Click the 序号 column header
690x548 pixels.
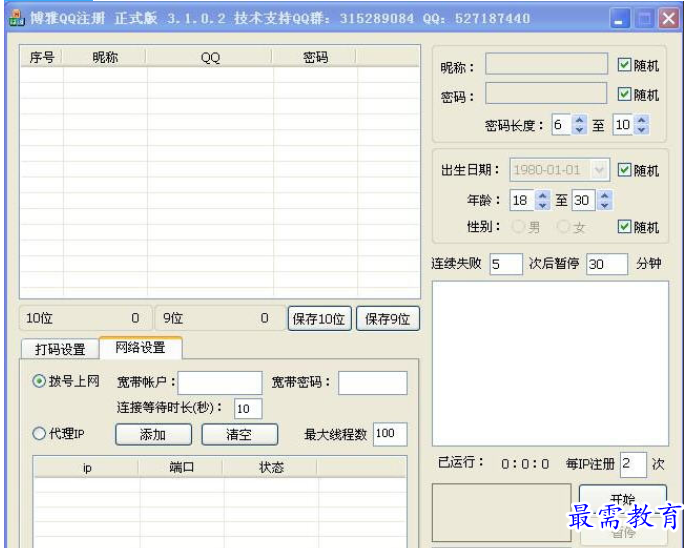click(42, 57)
